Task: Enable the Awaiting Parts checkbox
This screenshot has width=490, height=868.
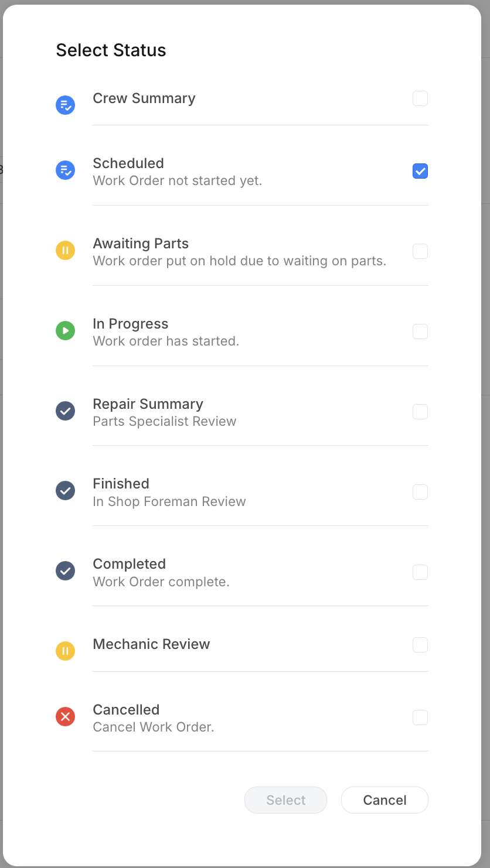Action: 420,251
